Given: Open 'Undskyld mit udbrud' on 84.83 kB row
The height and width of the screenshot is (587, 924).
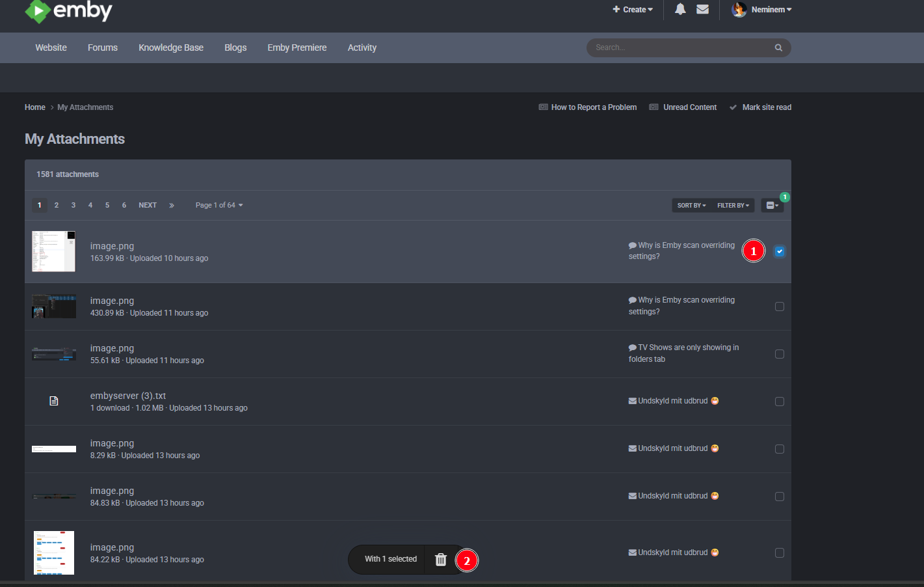Looking at the screenshot, I should point(673,496).
